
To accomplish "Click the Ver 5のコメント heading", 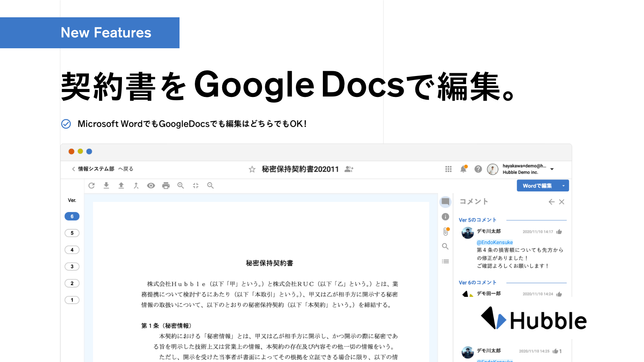I will 478,220.
